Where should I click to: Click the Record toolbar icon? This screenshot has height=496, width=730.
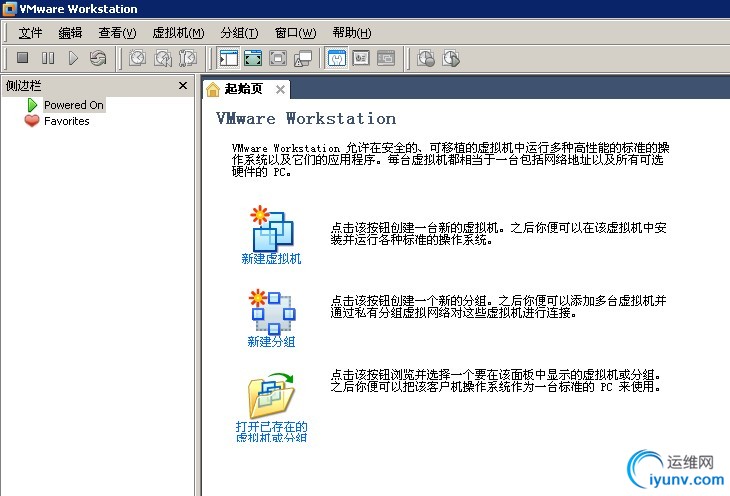click(426, 58)
